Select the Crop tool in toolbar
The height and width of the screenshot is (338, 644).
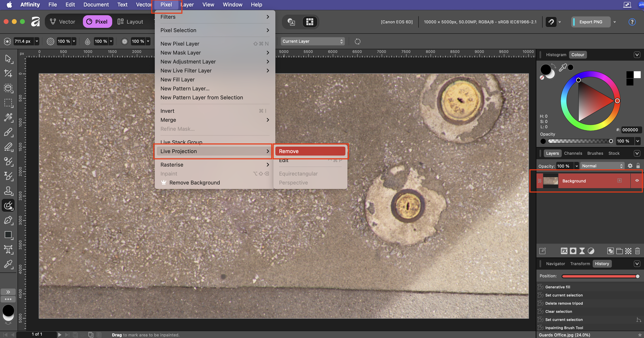click(8, 73)
